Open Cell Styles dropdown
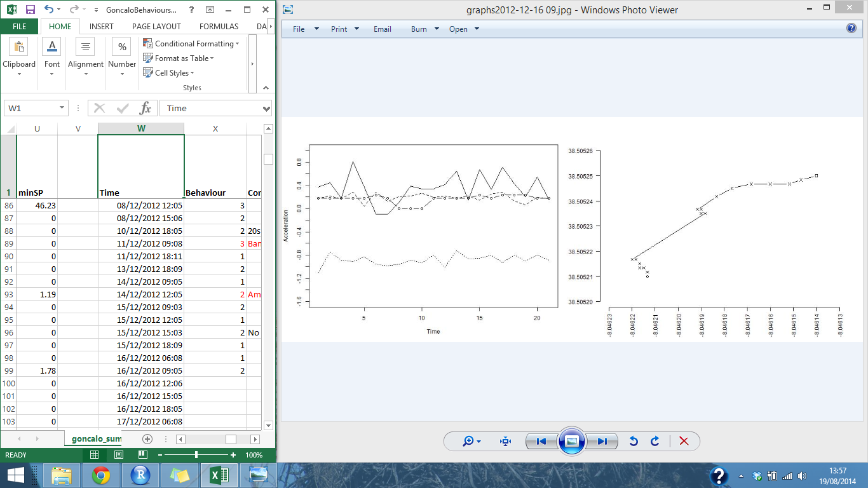Screen dimensions: 868x488 tap(169, 73)
